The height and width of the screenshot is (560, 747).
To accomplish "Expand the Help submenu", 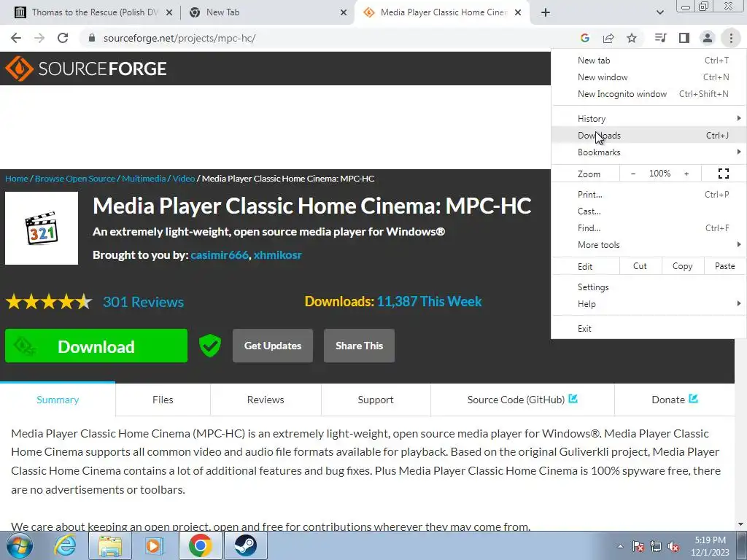I will click(x=649, y=304).
